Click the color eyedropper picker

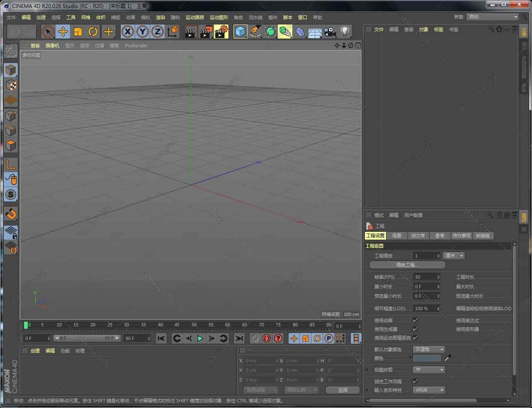pyautogui.click(x=447, y=357)
